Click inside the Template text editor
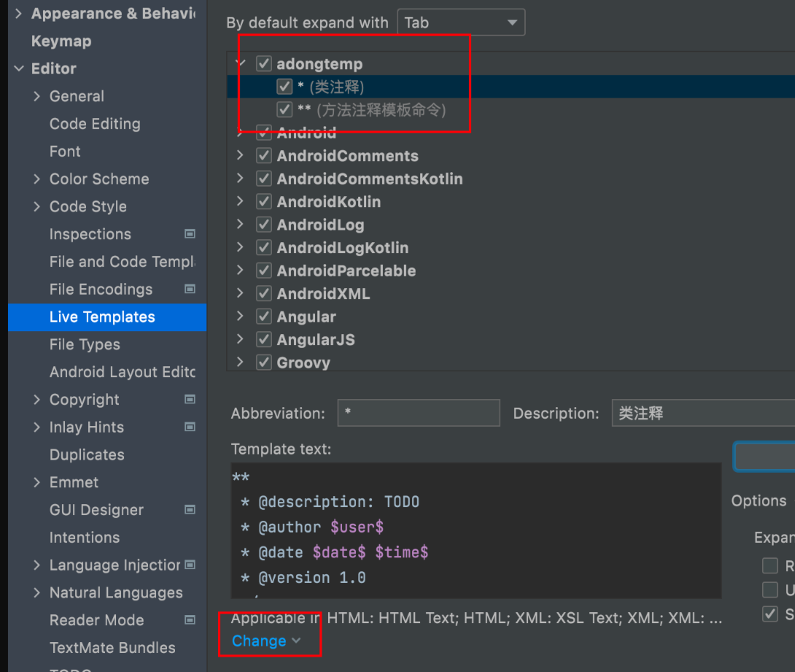This screenshot has height=672, width=795. (476, 530)
